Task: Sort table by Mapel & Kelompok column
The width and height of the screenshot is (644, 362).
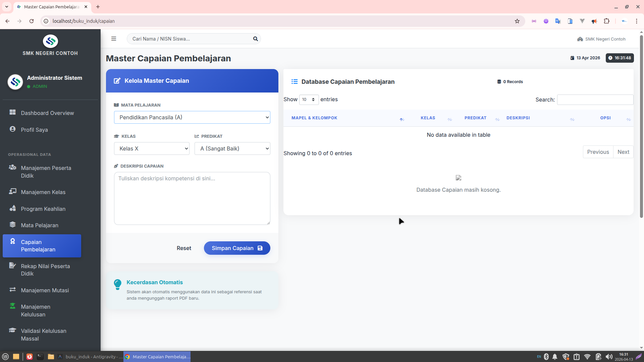Action: tap(314, 118)
